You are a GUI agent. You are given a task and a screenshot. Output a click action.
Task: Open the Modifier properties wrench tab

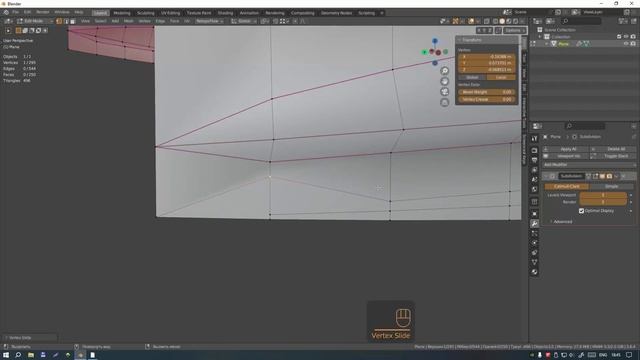click(x=534, y=224)
